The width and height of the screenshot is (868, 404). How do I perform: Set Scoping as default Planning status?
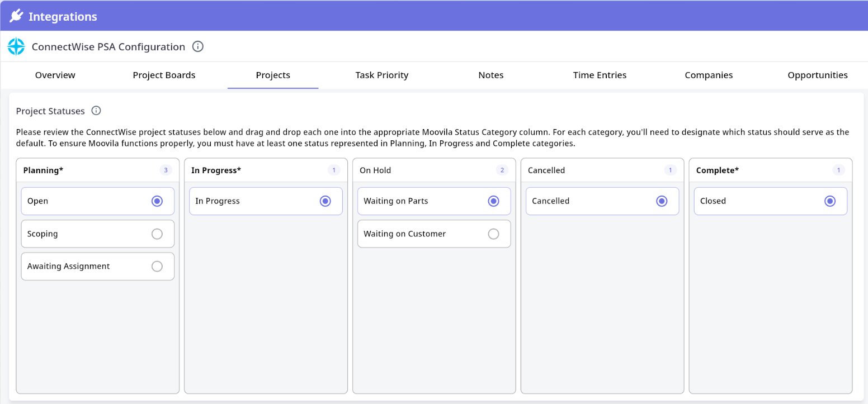(x=157, y=234)
